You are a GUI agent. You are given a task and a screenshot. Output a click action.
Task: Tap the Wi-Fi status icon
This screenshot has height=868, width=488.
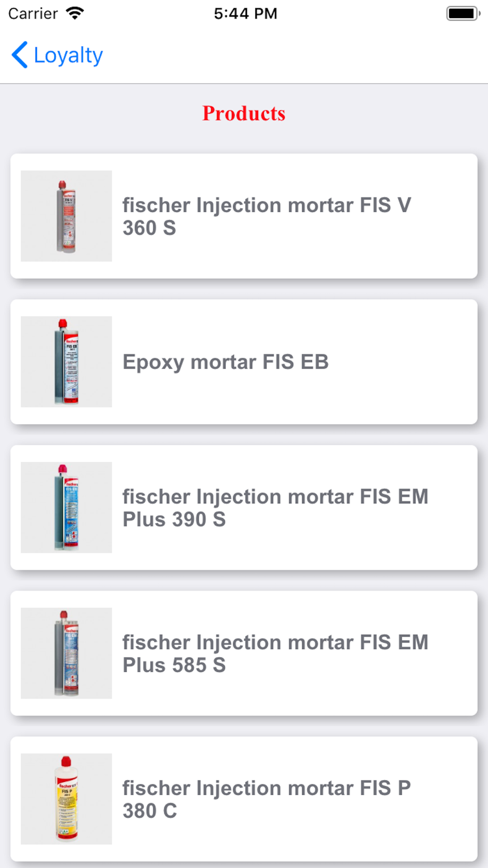tap(75, 13)
